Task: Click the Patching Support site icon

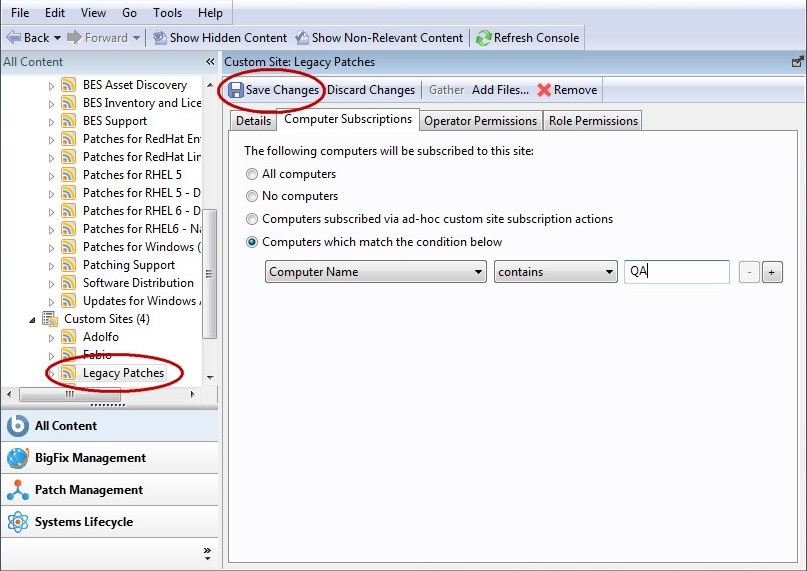Action: (68, 265)
